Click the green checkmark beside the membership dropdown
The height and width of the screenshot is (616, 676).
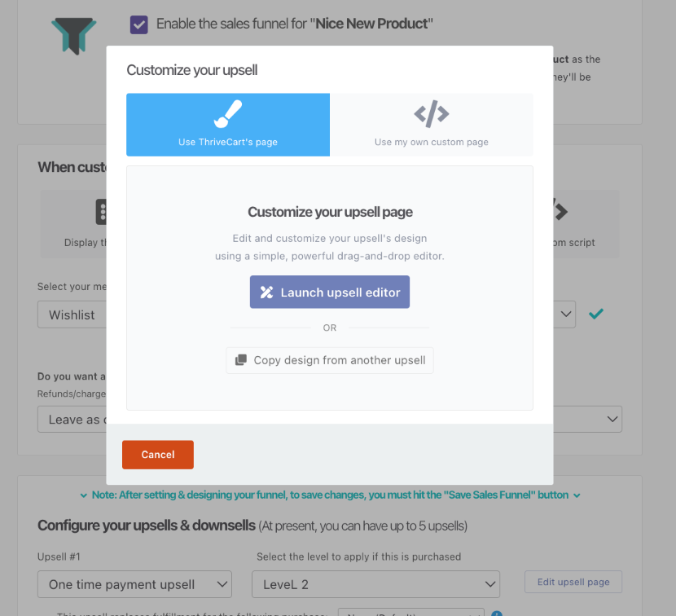click(596, 314)
